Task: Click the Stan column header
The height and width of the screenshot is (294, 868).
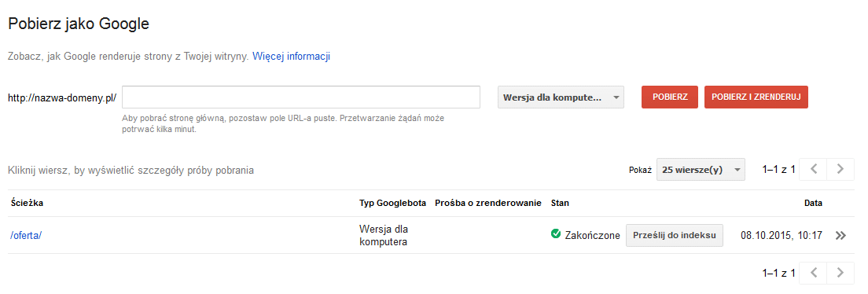Action: point(560,203)
